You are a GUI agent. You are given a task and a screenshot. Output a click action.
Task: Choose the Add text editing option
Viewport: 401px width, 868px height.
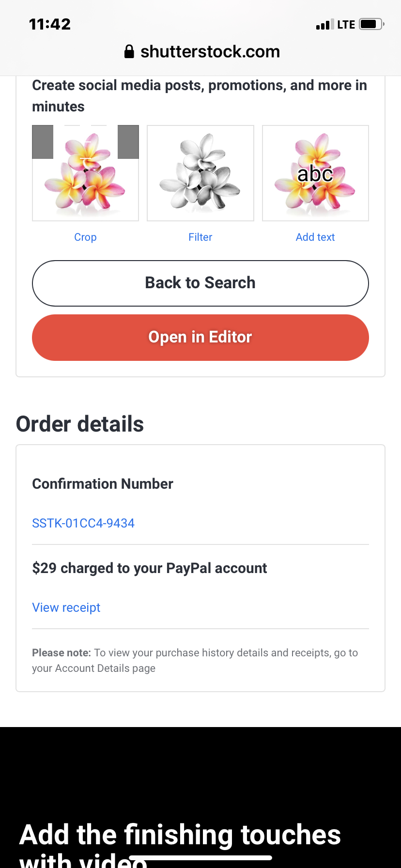pyautogui.click(x=315, y=173)
